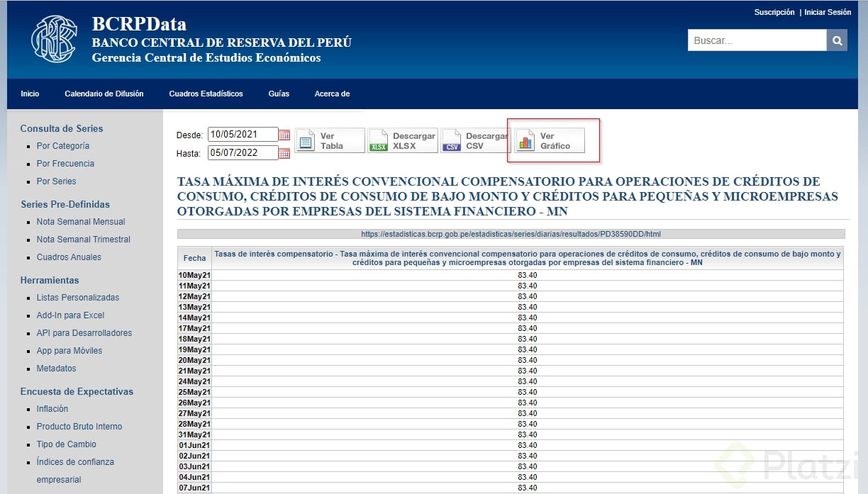Screen dimensions: 868x494
Task: Click the Iniciar Sesión link
Action: 828,12
